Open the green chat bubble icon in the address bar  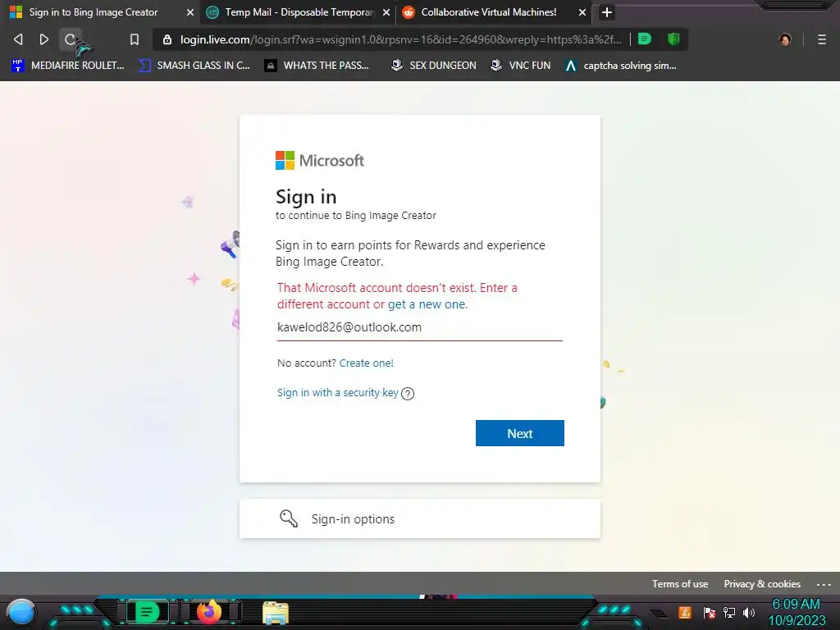pos(645,39)
